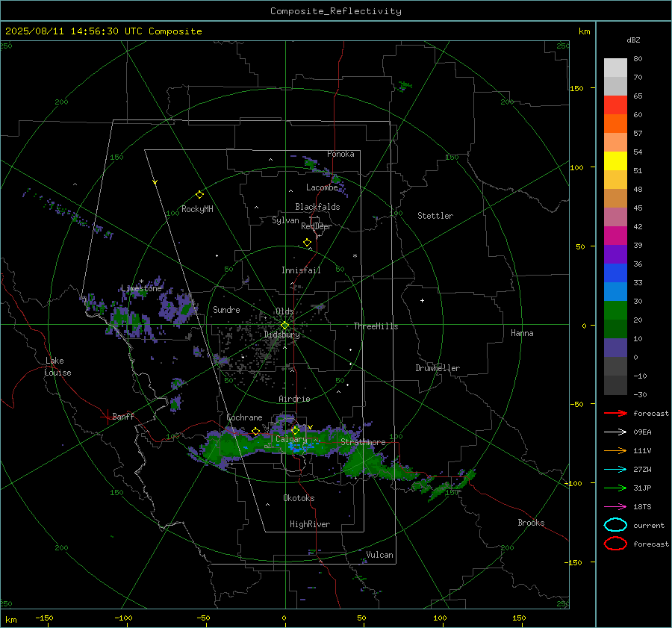
Task: Click the cyan current ellipse legend icon
Action: [x=615, y=525]
